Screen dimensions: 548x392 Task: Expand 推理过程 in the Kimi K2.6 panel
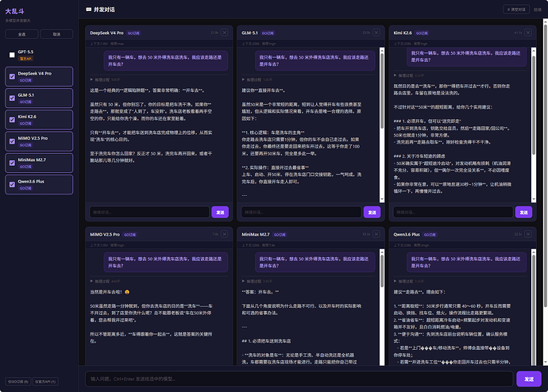(x=408, y=75)
